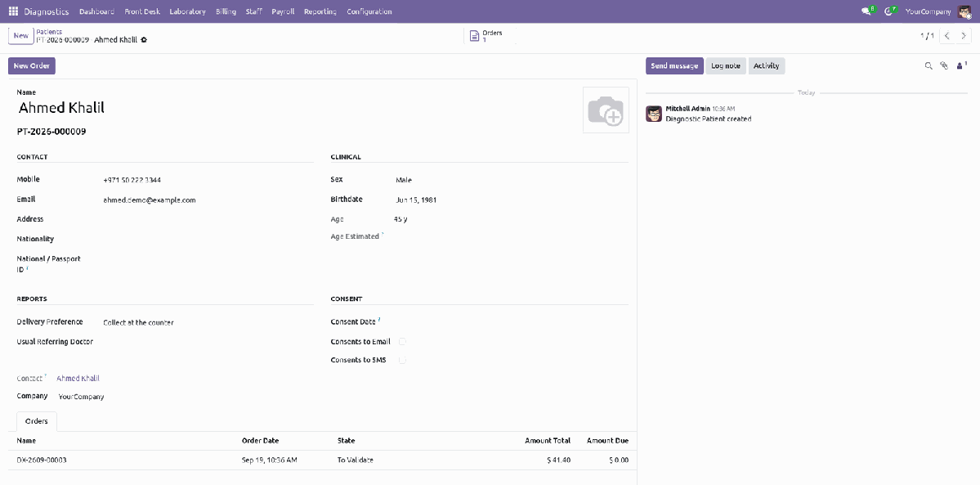Follow the Patients breadcrumb link
This screenshot has height=485, width=980.
click(x=49, y=32)
